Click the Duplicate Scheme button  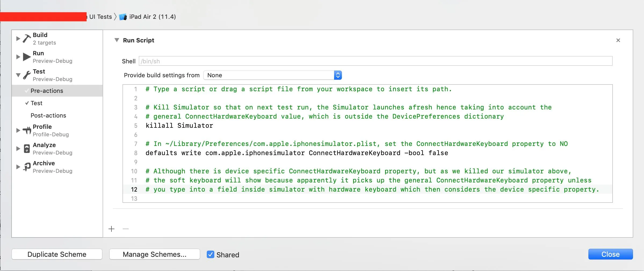(57, 254)
